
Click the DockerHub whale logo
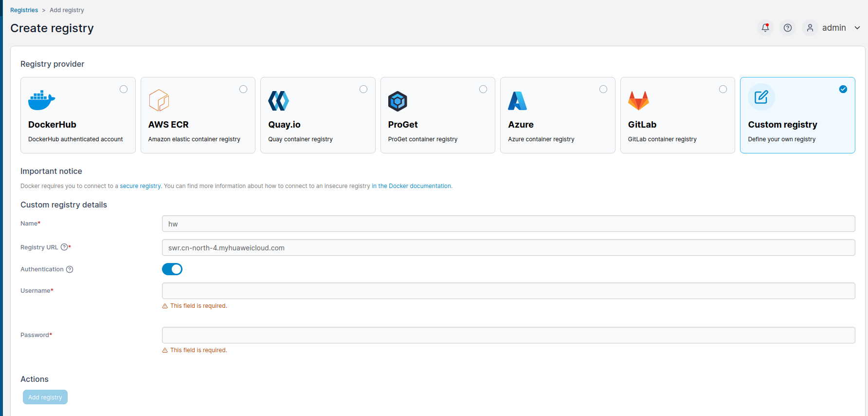(x=41, y=100)
